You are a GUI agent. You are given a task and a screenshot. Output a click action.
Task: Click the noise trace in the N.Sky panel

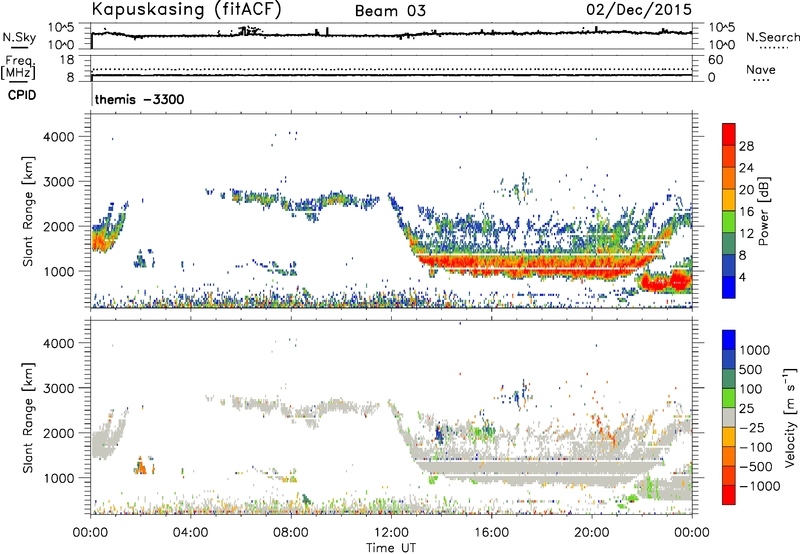click(x=392, y=34)
